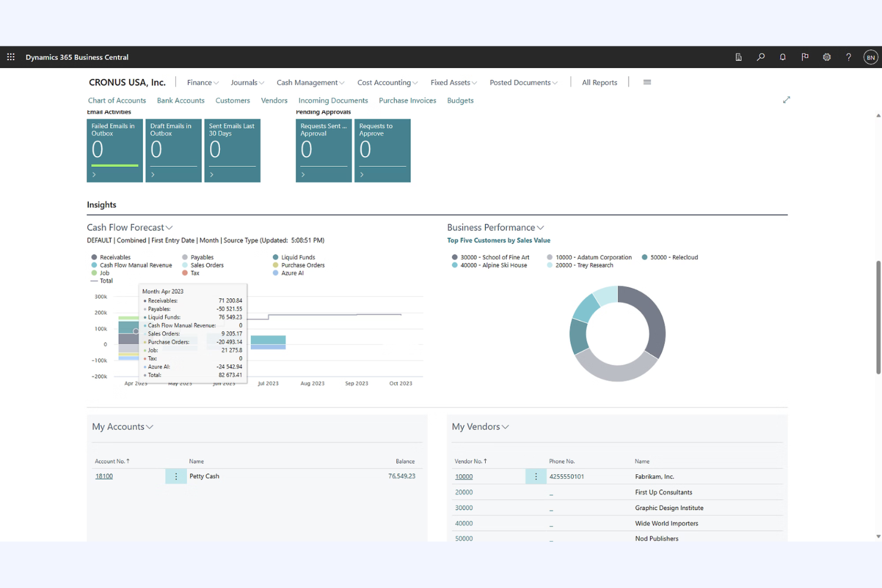882x588 pixels.
Task: Click the company environment icon
Action: (x=738, y=57)
